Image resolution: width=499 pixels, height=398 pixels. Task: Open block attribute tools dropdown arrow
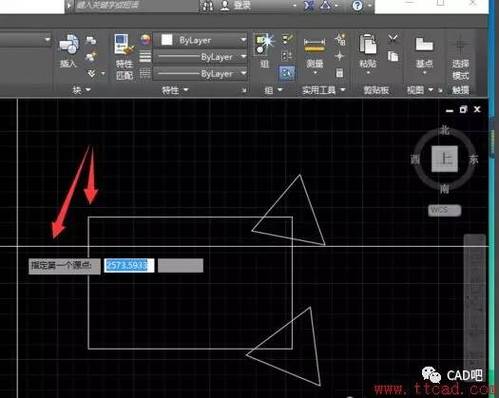(x=103, y=73)
